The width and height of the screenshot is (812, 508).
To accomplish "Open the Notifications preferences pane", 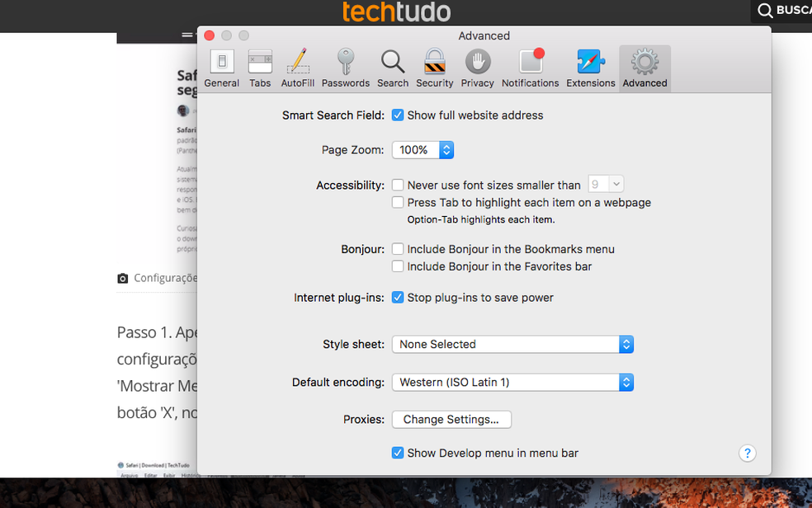I will (x=531, y=68).
